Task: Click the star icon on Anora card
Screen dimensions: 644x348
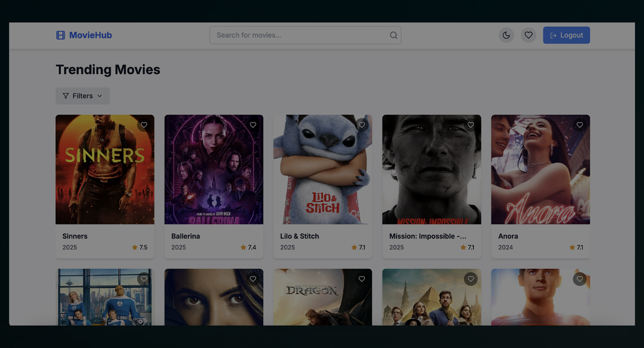Action: [x=572, y=247]
